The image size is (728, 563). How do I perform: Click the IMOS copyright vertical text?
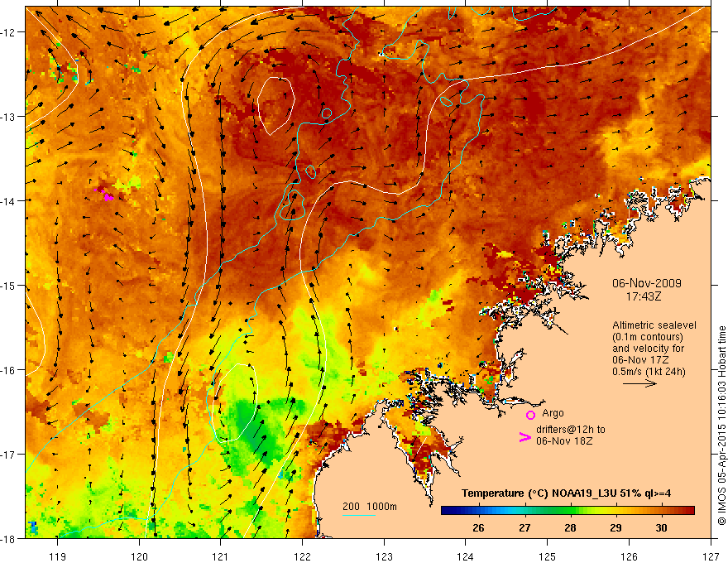(722, 426)
